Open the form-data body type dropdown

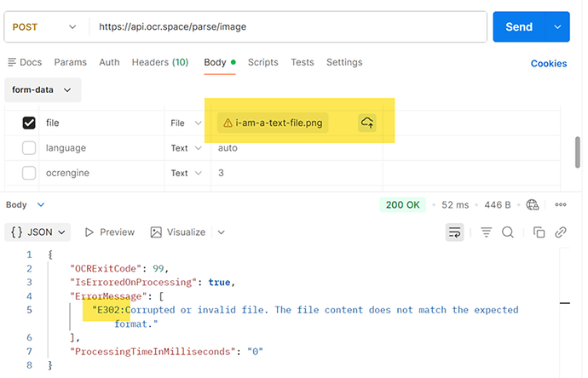tap(43, 90)
